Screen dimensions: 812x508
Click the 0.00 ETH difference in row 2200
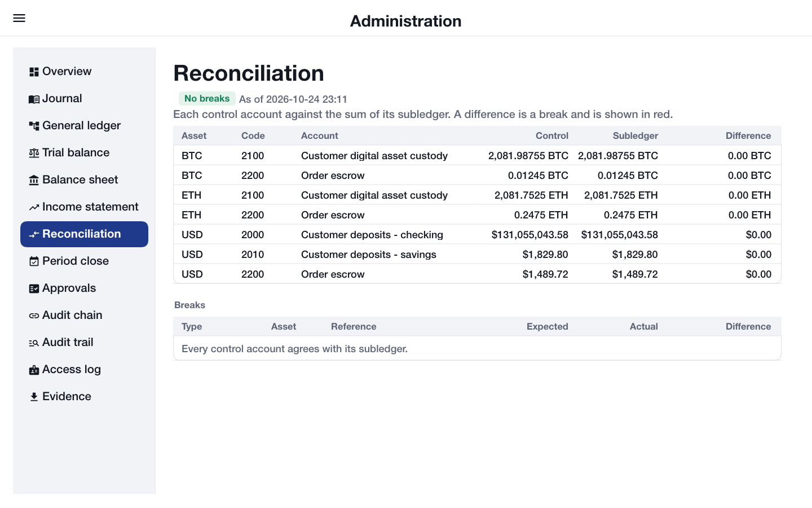coord(749,215)
